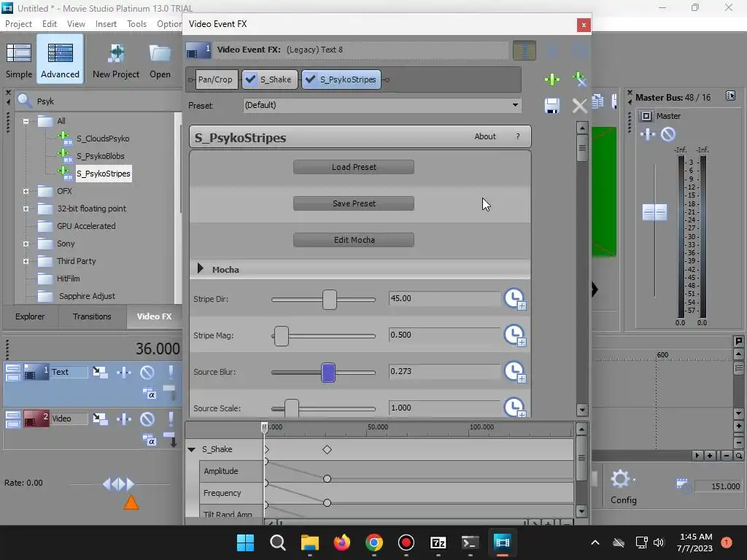Viewport: 747px width, 560px height.
Task: Click the remove selected plug-in icon
Action: (578, 79)
